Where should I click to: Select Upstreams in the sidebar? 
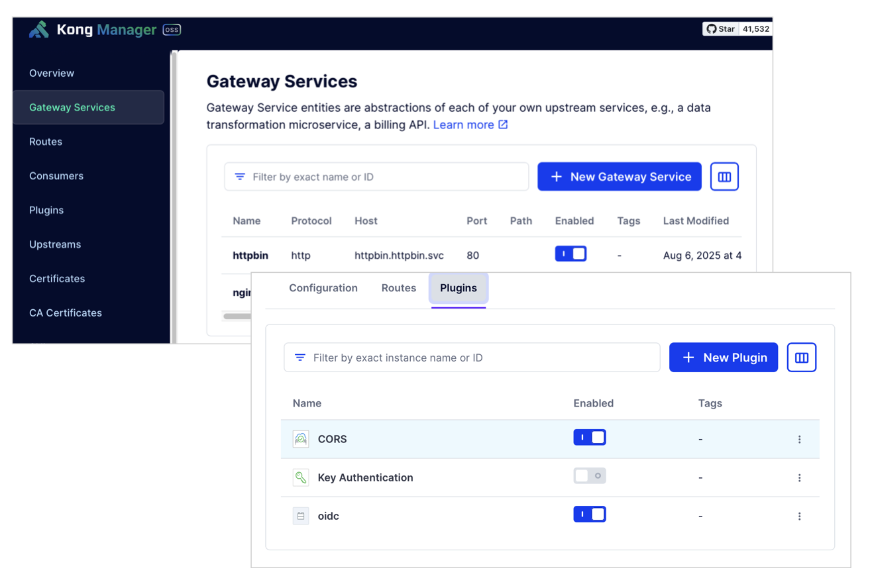tap(55, 244)
